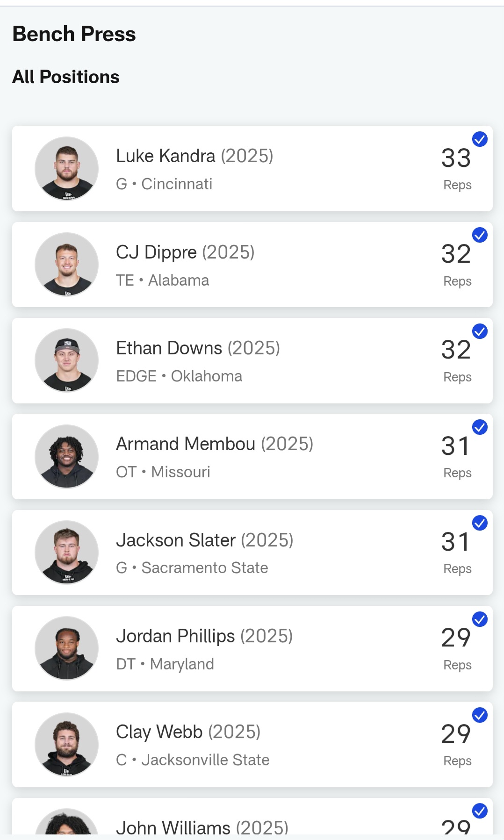Click the Bench Press heading
The height and width of the screenshot is (840, 504).
tap(74, 34)
